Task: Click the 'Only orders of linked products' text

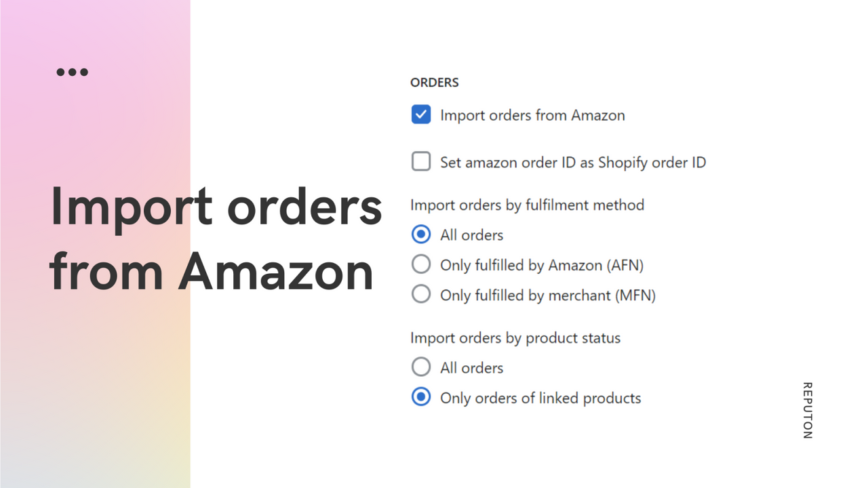Action: [540, 398]
